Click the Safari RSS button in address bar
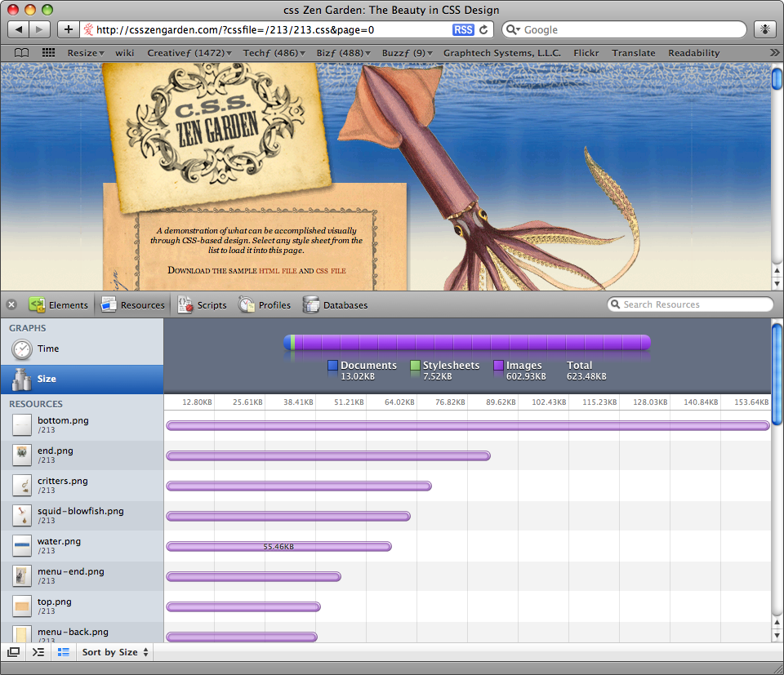This screenshot has width=784, height=675. pos(462,29)
